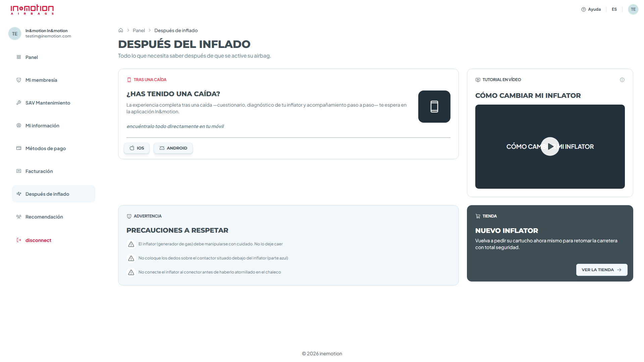Viewport: 644px width, 362px height.
Task: Open the ES language selector
Action: [x=614, y=9]
